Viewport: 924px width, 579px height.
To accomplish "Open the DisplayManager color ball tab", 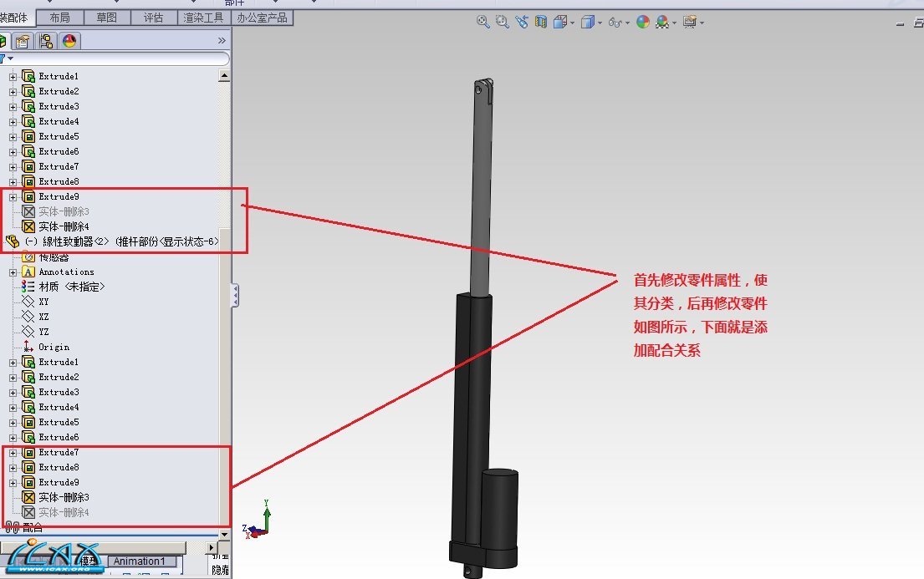I will pos(69,41).
